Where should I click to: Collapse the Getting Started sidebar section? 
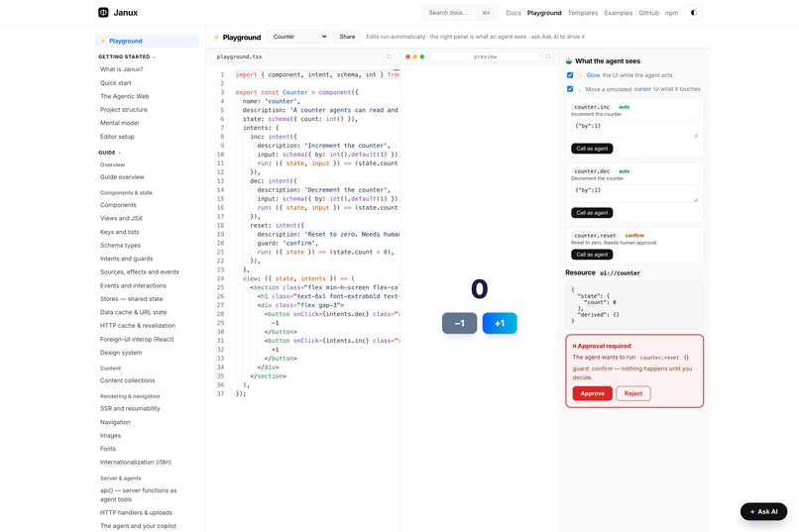coord(127,56)
